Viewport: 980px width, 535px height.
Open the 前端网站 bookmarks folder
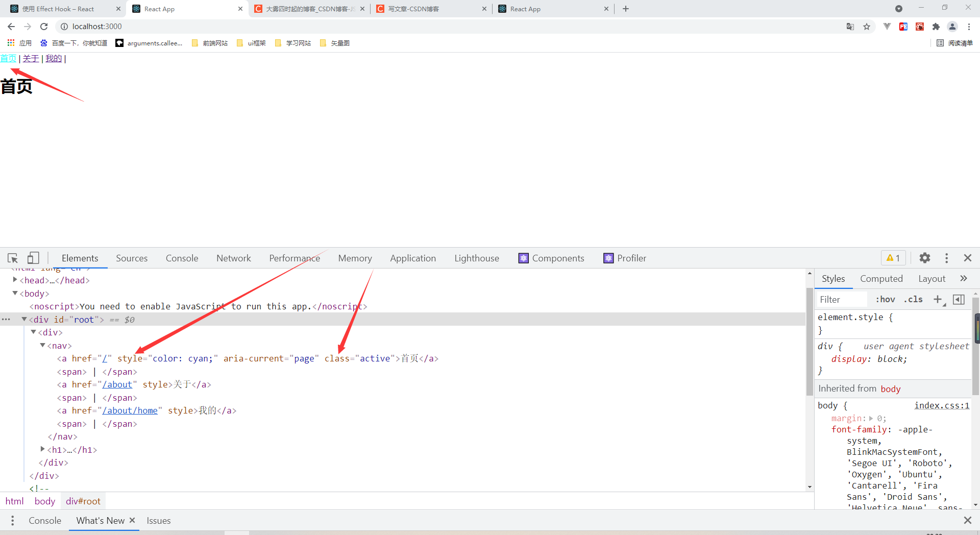210,43
